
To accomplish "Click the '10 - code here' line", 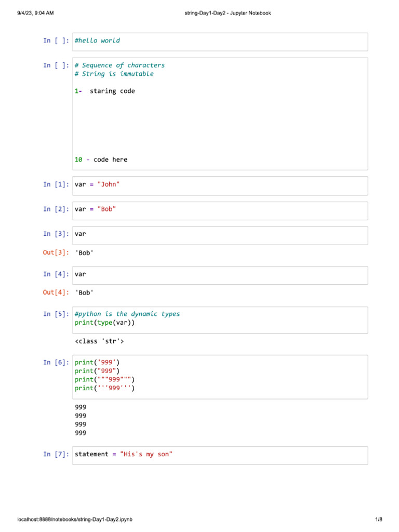I will click(101, 159).
